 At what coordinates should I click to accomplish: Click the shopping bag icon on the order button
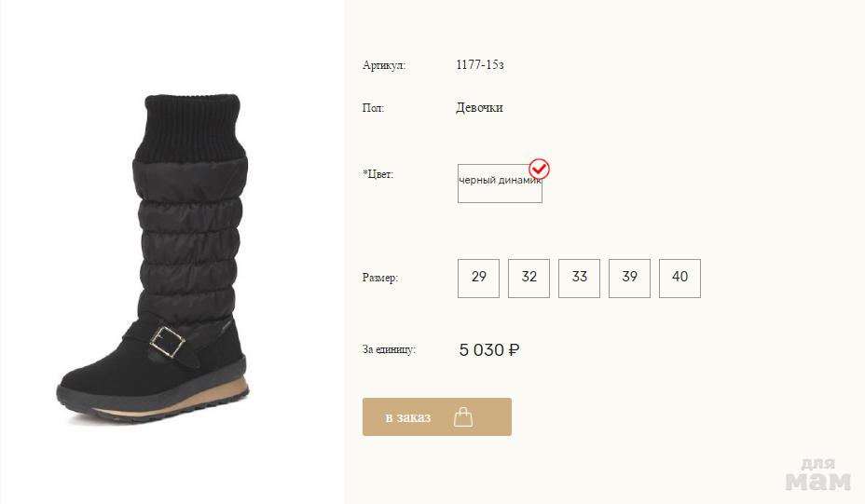click(x=463, y=416)
